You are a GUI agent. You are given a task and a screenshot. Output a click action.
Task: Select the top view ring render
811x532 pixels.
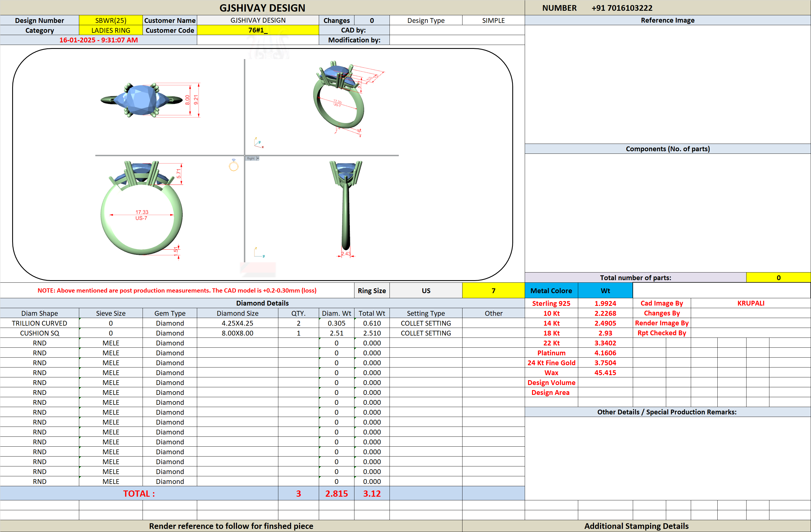coord(142,100)
